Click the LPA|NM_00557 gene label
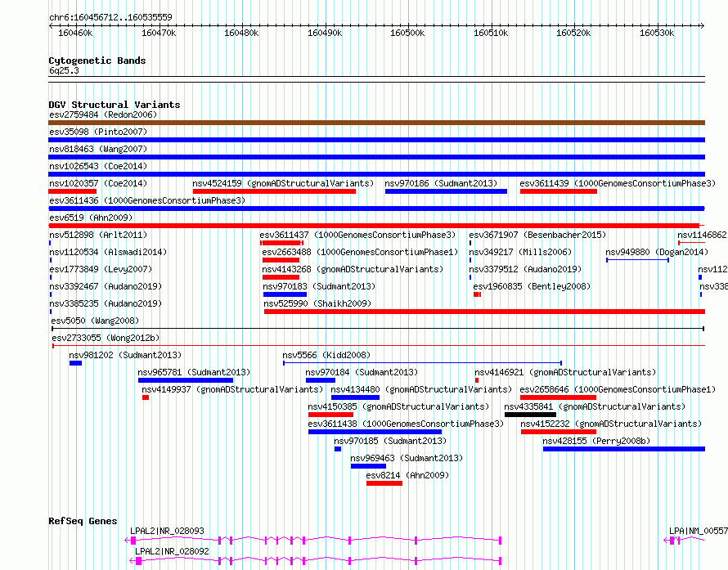This screenshot has height=570, width=728. point(699,531)
